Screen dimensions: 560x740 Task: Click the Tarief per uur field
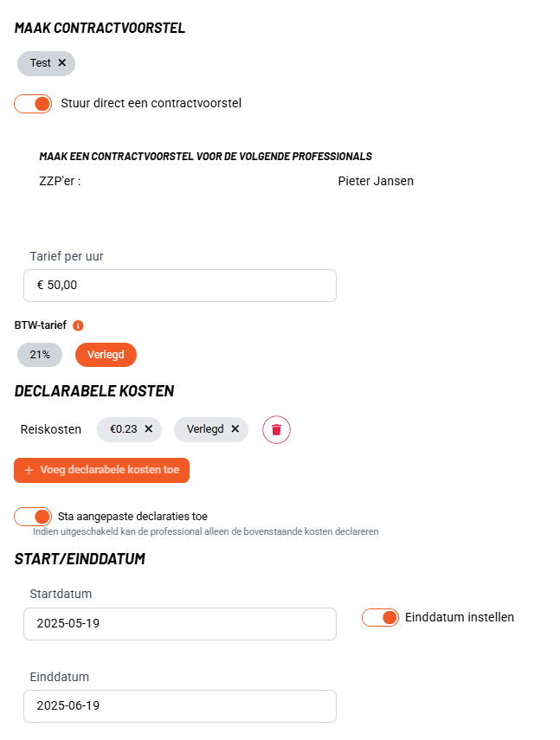pyautogui.click(x=180, y=286)
